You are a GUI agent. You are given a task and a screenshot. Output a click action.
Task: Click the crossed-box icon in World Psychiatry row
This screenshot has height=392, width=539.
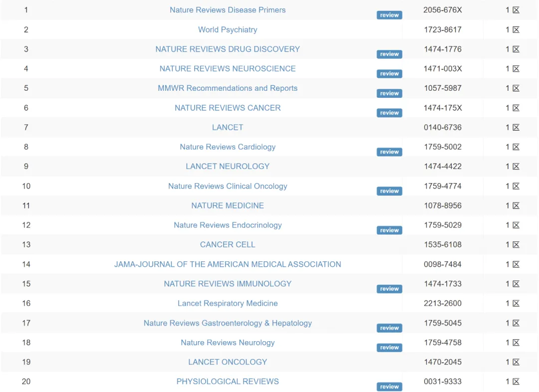[x=516, y=29]
